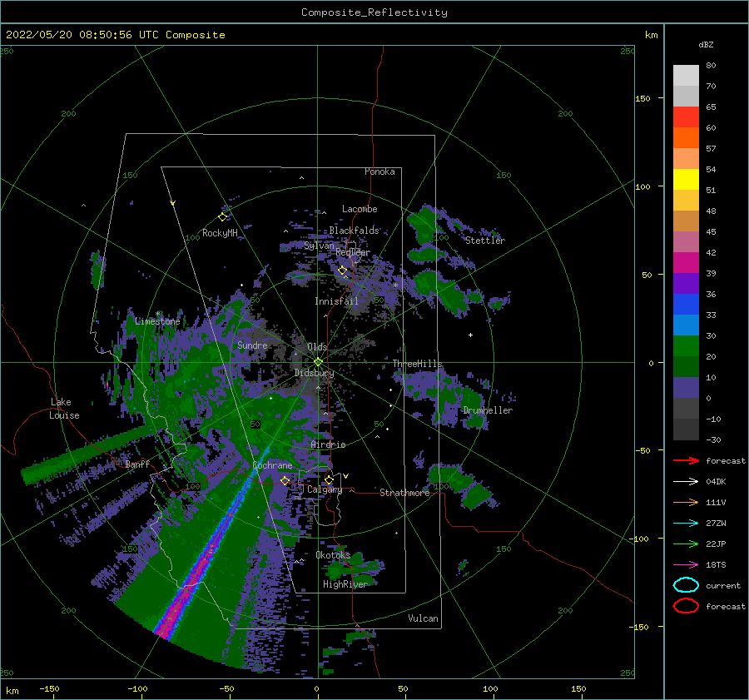Click the '27ZW' legend text
This screenshot has width=749, height=700.
pos(716,524)
